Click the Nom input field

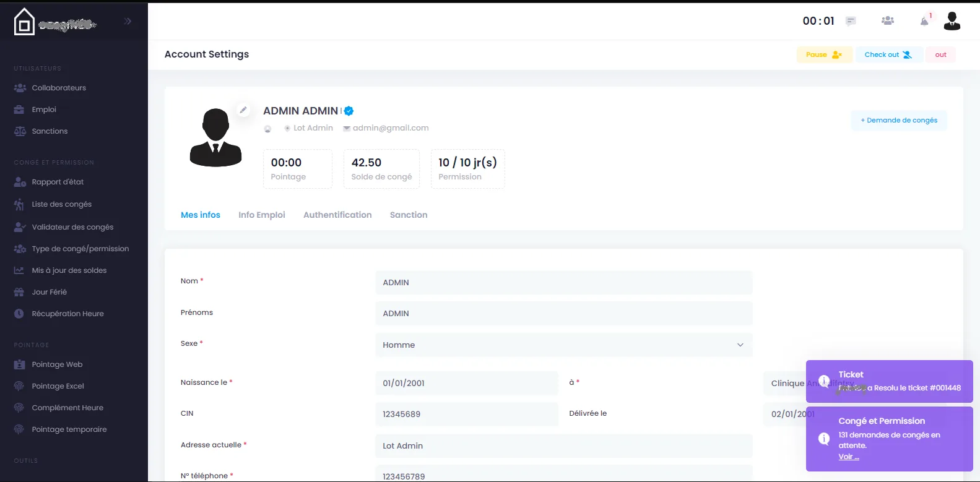click(x=564, y=282)
